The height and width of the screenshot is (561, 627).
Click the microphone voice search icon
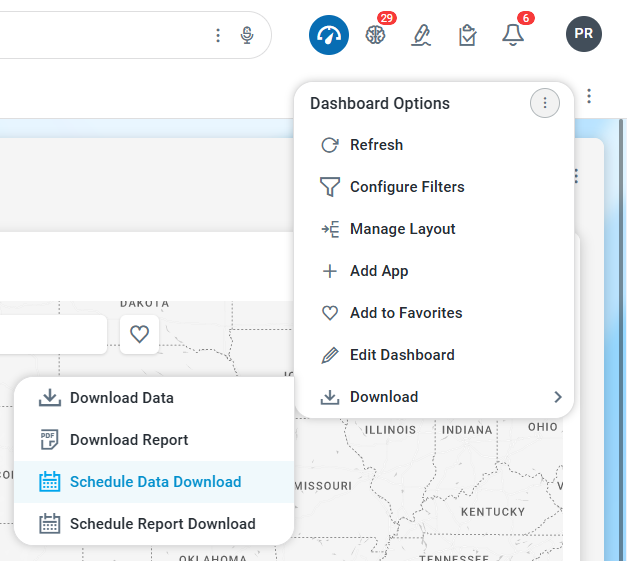tap(247, 35)
